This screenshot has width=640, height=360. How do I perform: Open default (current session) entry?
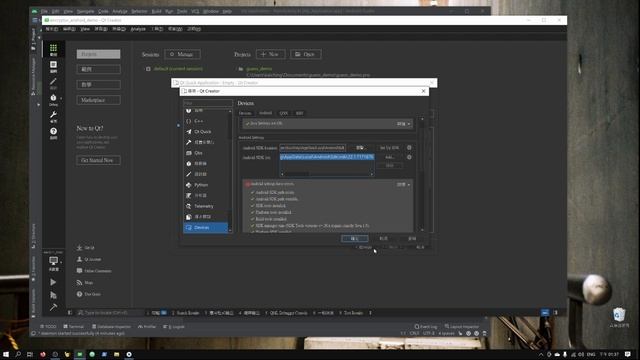[178, 69]
